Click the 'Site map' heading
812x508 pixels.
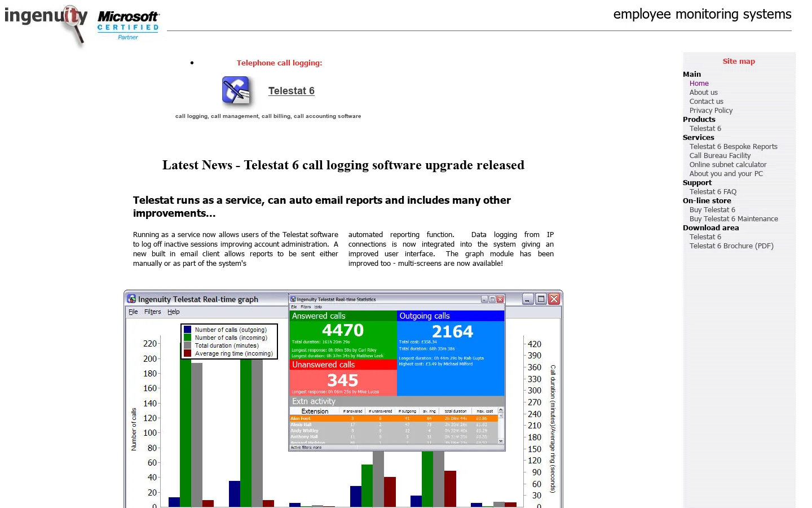[739, 62]
